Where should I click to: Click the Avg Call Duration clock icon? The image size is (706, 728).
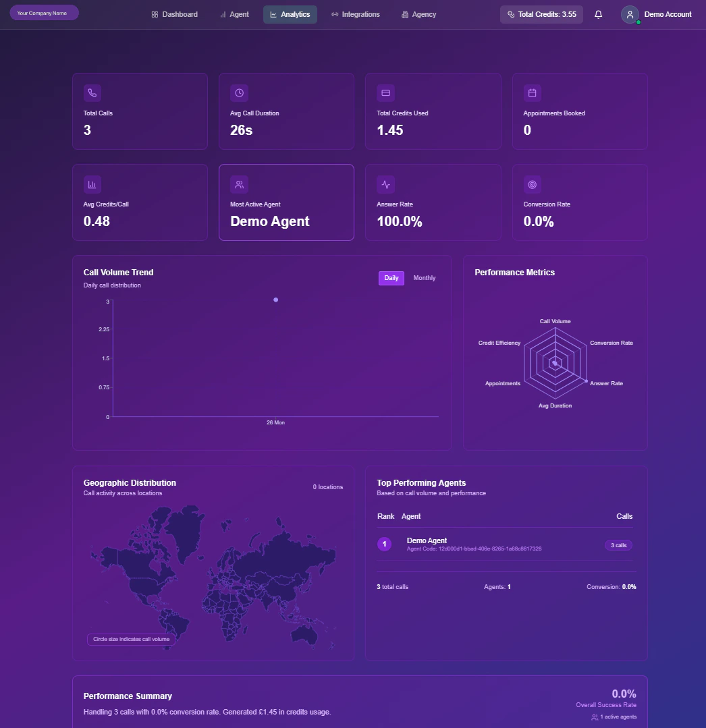tap(239, 93)
